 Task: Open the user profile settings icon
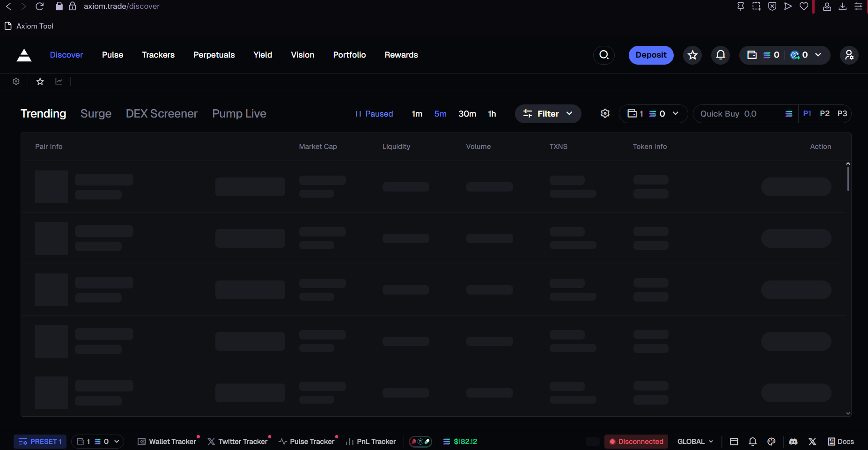pos(849,55)
